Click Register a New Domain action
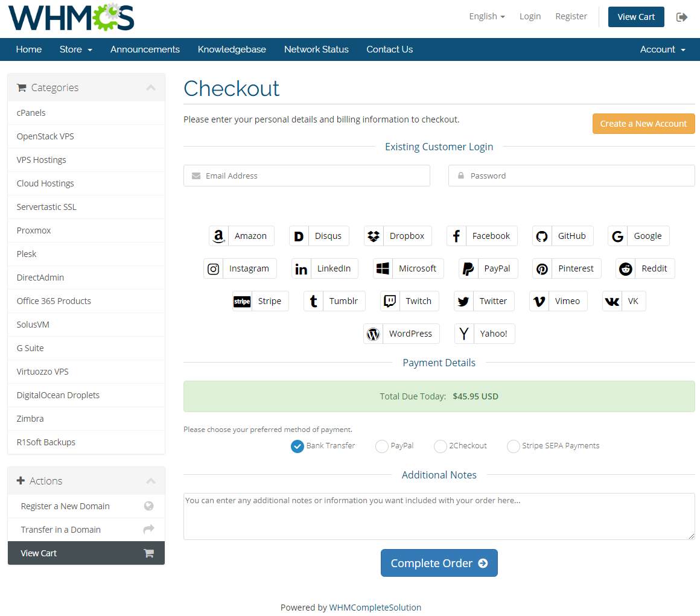 (86, 506)
